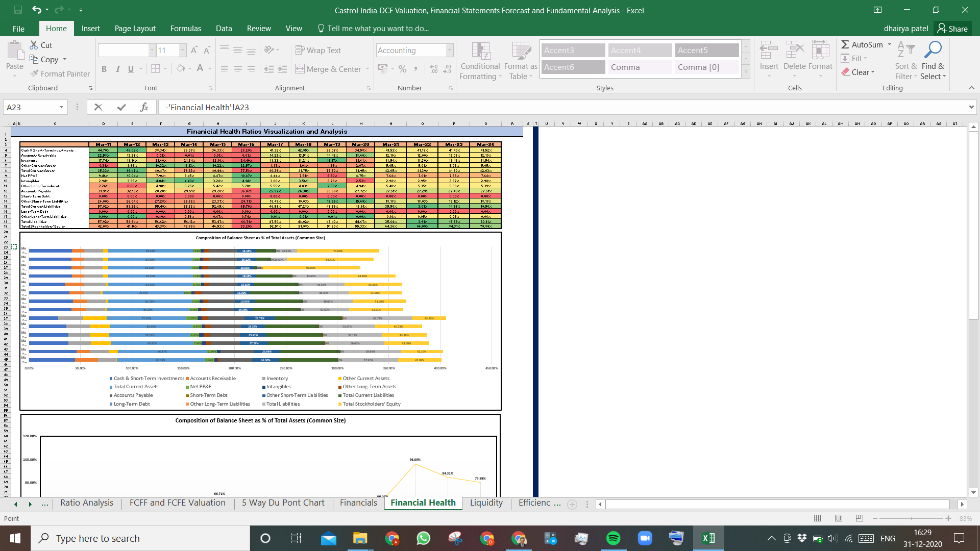
Task: Apply the Accent6 style swatch
Action: [573, 67]
